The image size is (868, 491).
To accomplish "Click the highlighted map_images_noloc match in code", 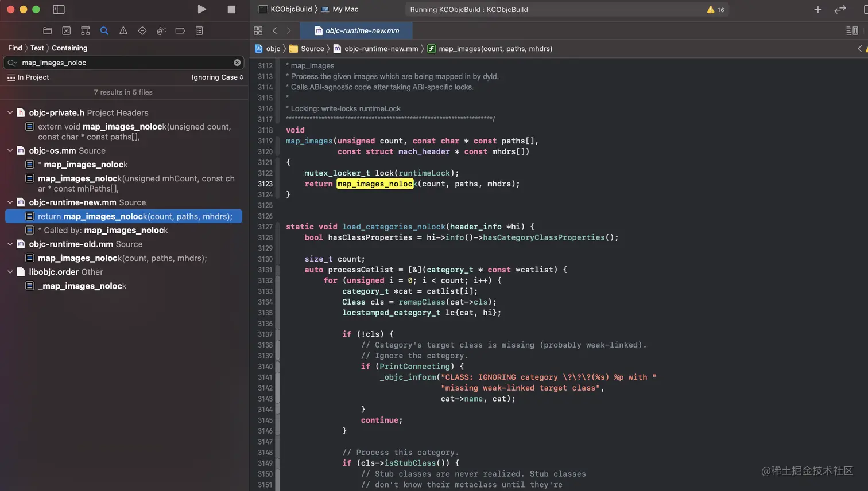I will click(x=375, y=184).
